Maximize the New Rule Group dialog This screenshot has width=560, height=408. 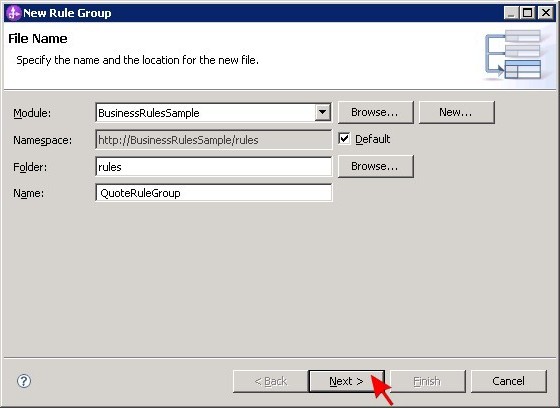tap(528, 13)
